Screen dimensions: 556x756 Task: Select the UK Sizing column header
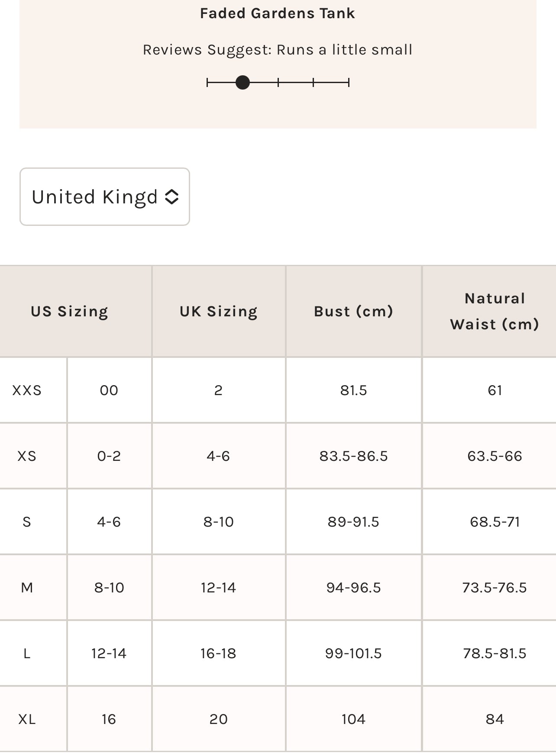[219, 312]
